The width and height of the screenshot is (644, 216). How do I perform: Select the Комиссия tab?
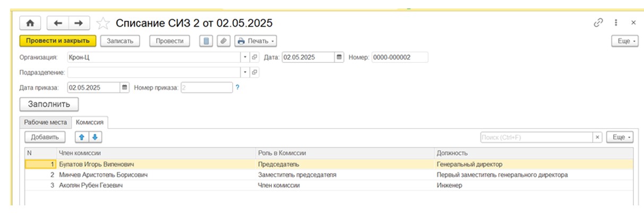coord(90,122)
